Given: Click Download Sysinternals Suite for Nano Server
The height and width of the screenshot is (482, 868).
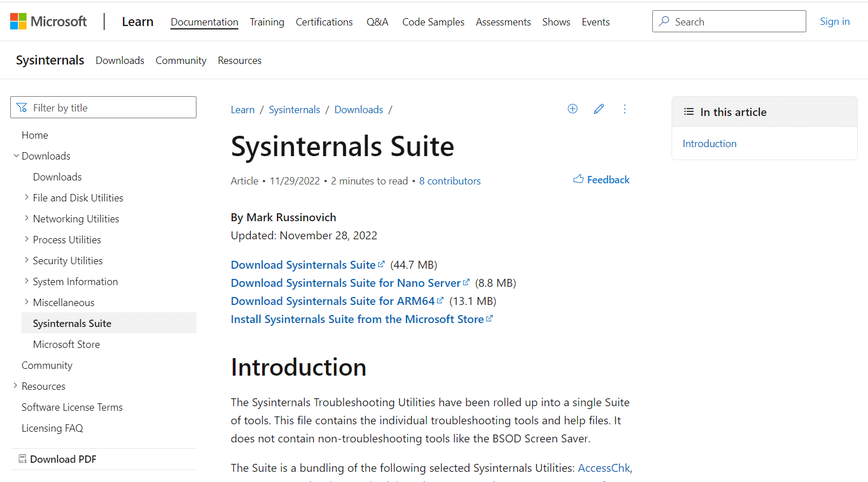Looking at the screenshot, I should point(350,283).
